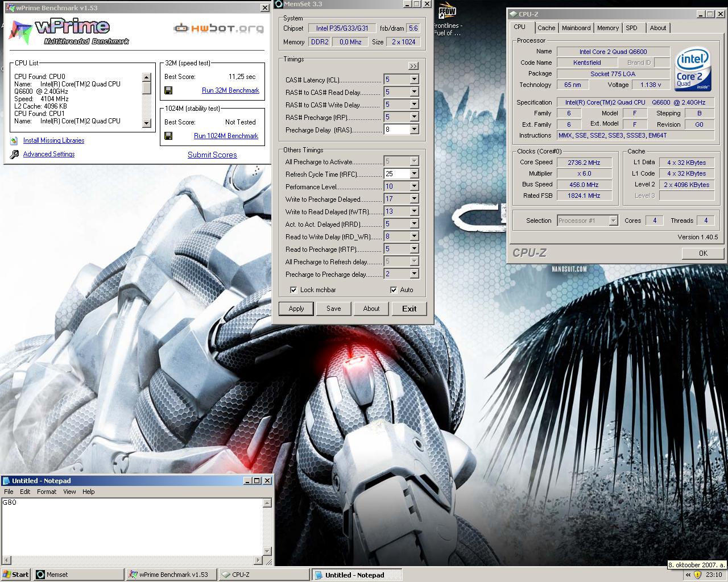Viewport: 728px width, 582px height.
Task: Click the wPrime logo graphic
Action: tap(69, 32)
